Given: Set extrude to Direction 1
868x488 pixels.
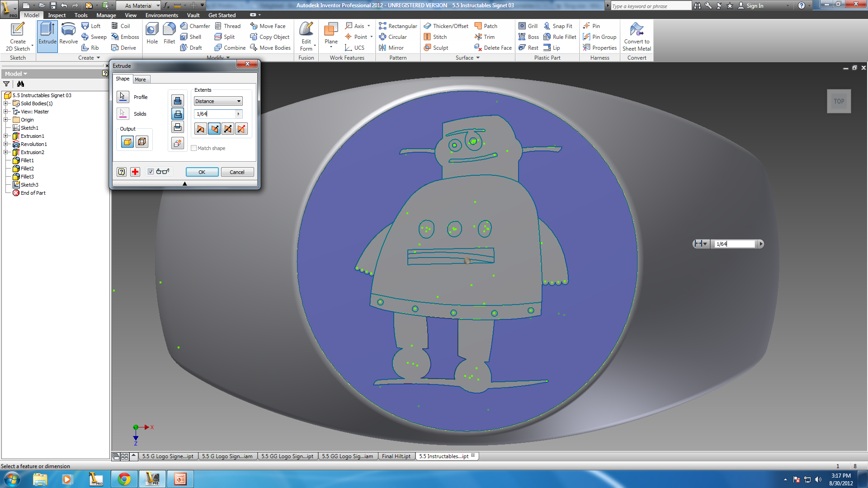Looking at the screenshot, I should pyautogui.click(x=201, y=129).
